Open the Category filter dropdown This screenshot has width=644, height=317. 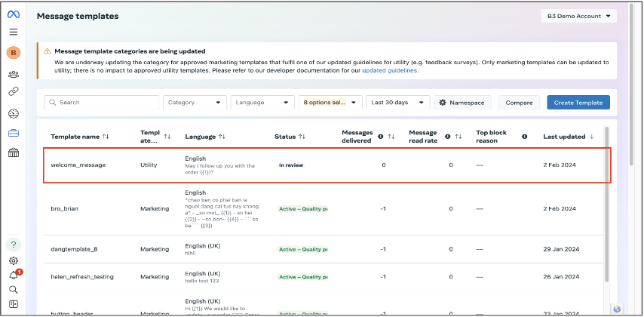(195, 103)
